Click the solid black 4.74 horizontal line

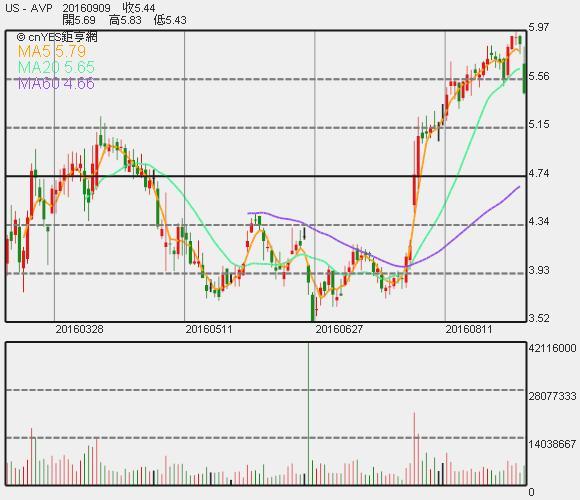tap(266, 176)
